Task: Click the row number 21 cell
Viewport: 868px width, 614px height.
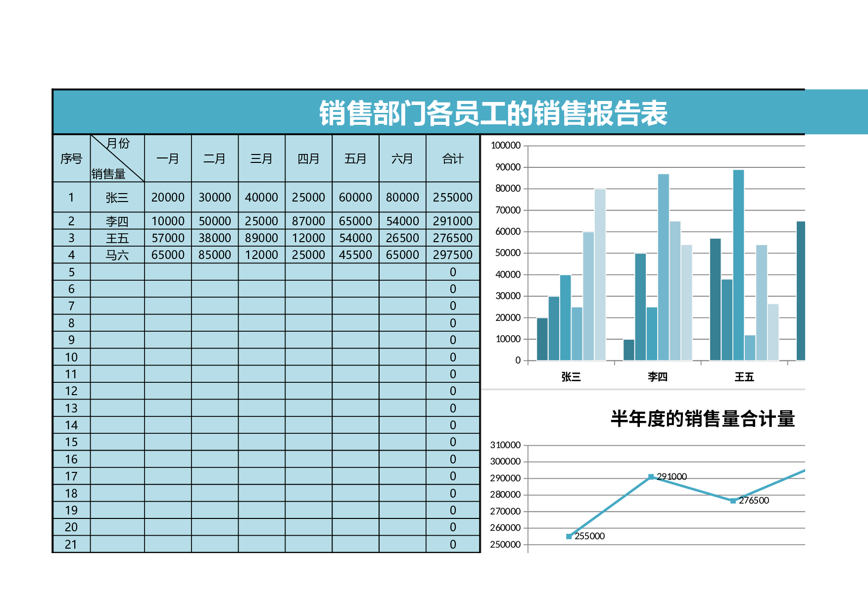Action: (72, 544)
